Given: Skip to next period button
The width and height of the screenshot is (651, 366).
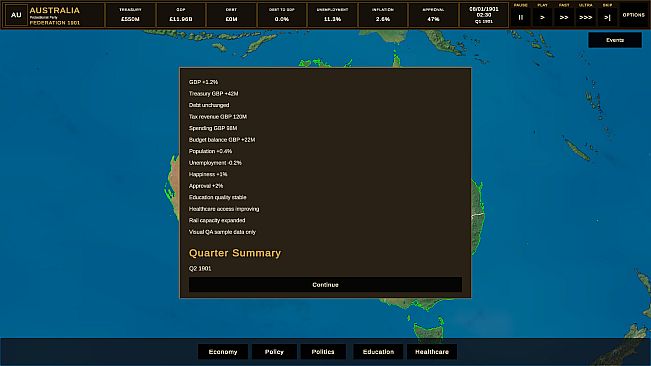Looking at the screenshot, I should point(607,17).
